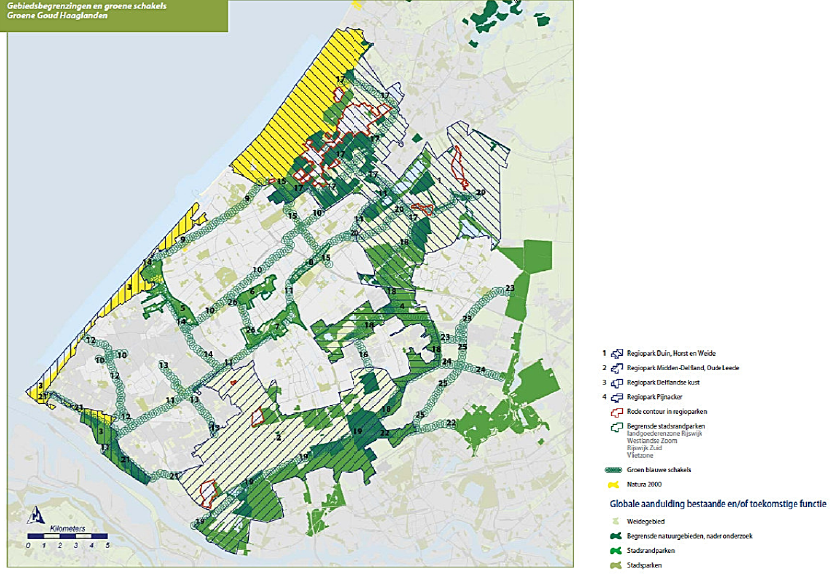The width and height of the screenshot is (838, 583).
Task: Click the Regiopark Midden-Delfland outline symbol in legend
Action: pos(617,368)
